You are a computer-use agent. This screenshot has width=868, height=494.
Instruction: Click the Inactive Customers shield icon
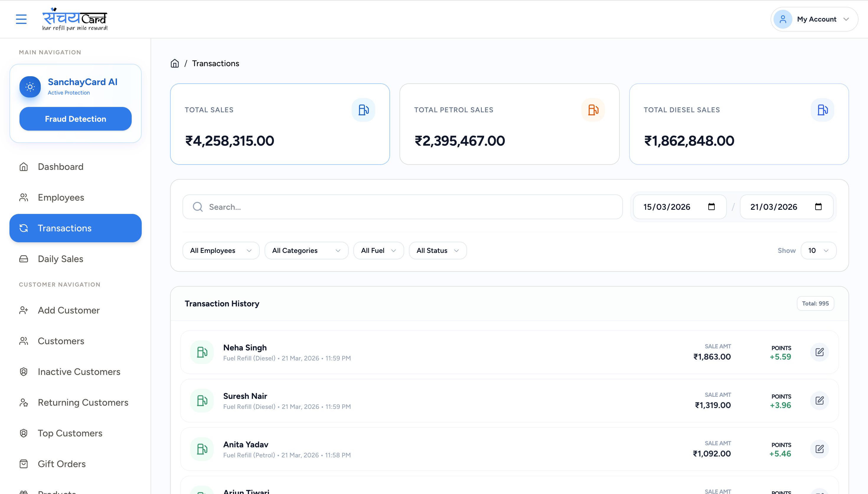[24, 372]
